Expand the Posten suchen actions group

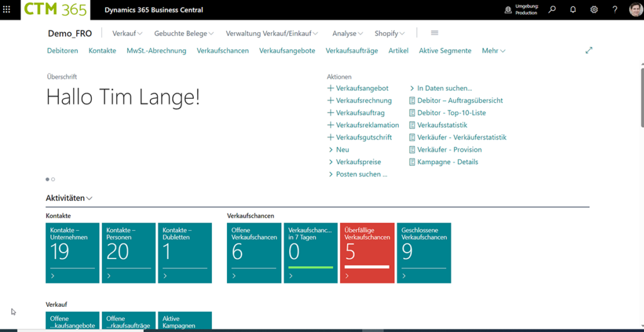(357, 174)
